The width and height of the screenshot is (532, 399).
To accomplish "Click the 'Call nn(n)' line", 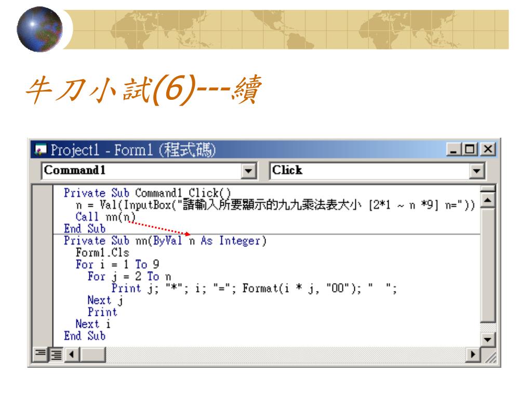I will pos(105,217).
